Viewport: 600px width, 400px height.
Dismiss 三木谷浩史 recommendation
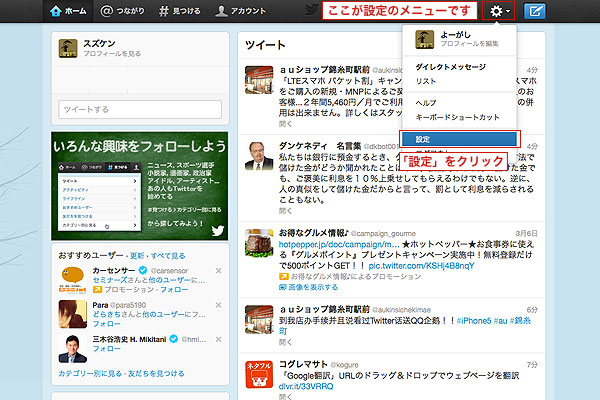pos(218,339)
